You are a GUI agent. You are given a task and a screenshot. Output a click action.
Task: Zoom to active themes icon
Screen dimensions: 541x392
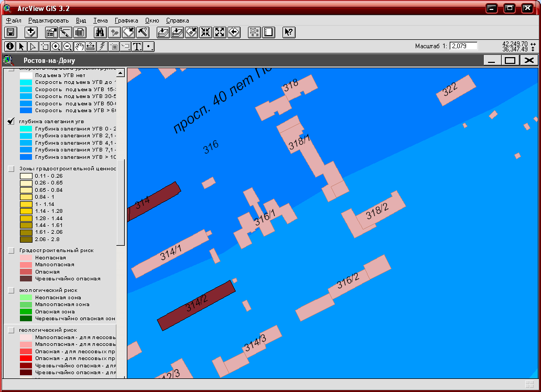click(177, 32)
